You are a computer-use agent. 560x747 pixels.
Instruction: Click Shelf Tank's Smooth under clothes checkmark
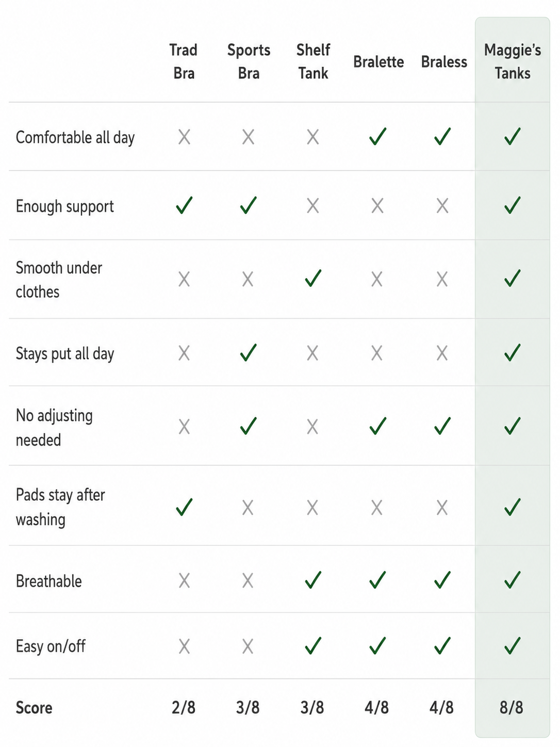[313, 278]
